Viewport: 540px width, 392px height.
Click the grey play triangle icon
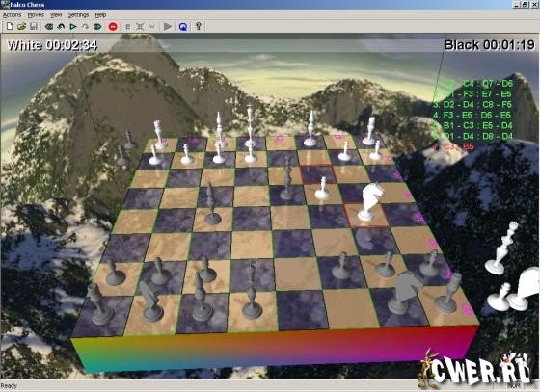tap(168, 26)
